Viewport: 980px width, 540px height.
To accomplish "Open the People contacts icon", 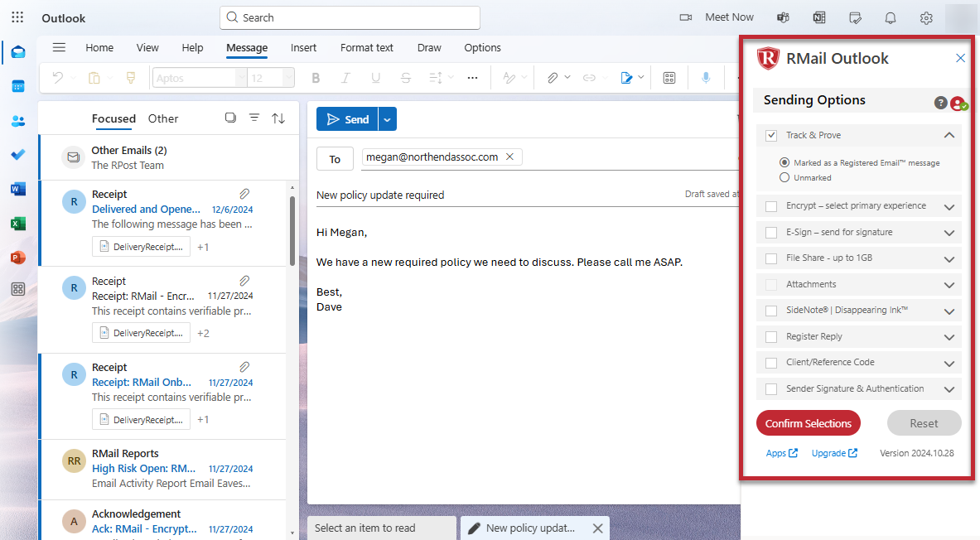I will tap(18, 121).
